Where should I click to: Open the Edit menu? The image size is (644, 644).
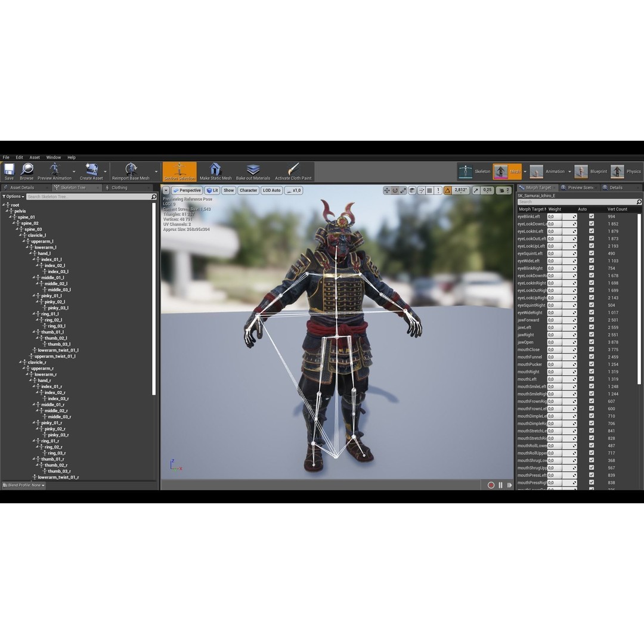tap(19, 157)
